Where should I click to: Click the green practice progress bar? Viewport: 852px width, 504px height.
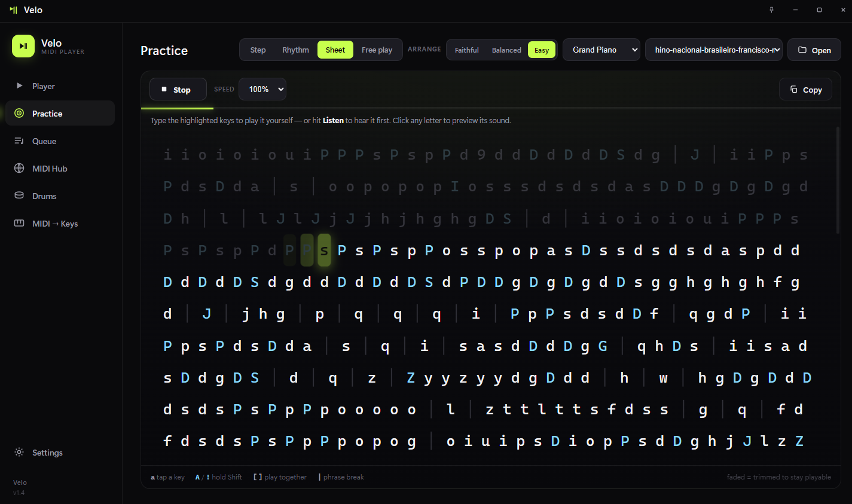177,108
